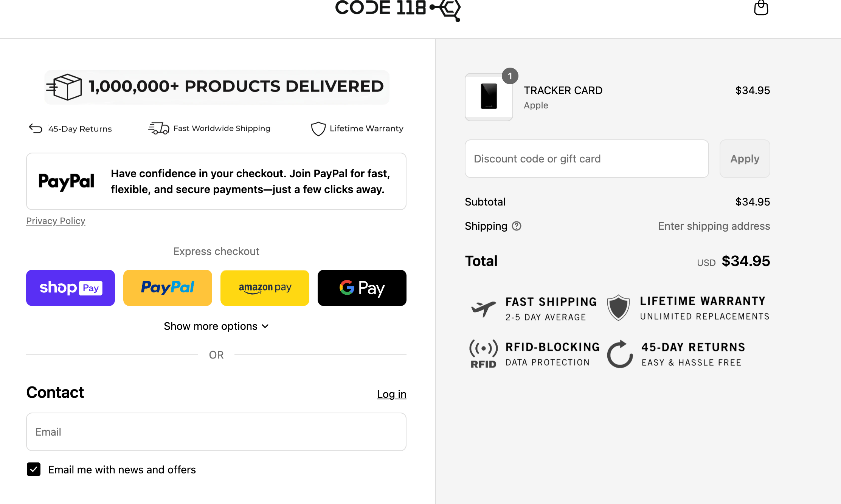Collapse the express checkout options chevron
This screenshot has width=841, height=504.
(x=265, y=326)
